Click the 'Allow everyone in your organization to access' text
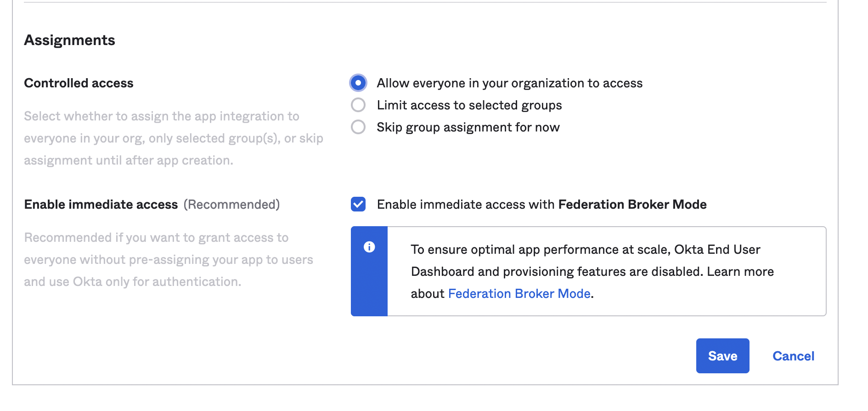 click(510, 83)
